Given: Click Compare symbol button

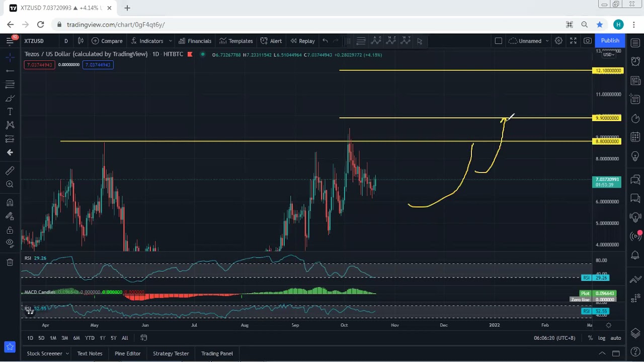Looking at the screenshot, I should 107,41.
